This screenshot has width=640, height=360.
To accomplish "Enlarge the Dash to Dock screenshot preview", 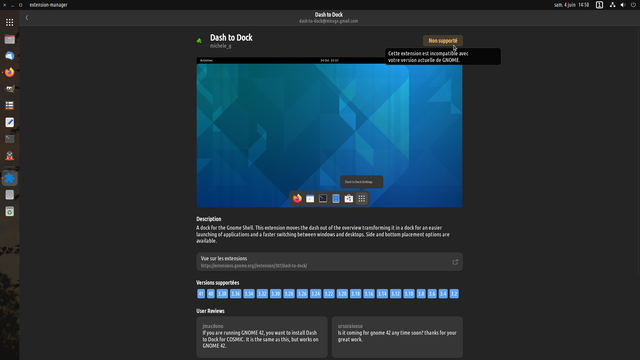I will (329, 132).
